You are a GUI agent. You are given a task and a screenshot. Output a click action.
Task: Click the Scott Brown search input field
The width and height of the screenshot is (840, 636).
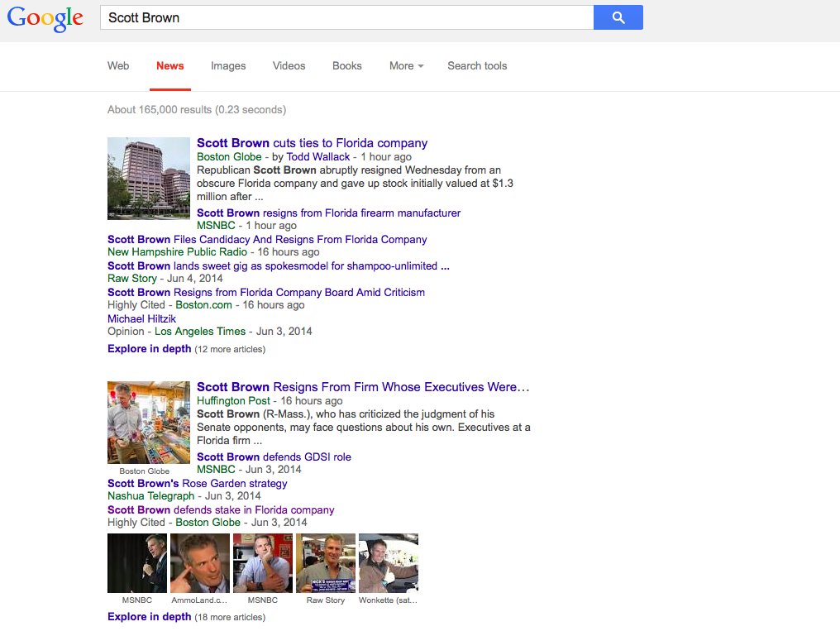[x=346, y=17]
